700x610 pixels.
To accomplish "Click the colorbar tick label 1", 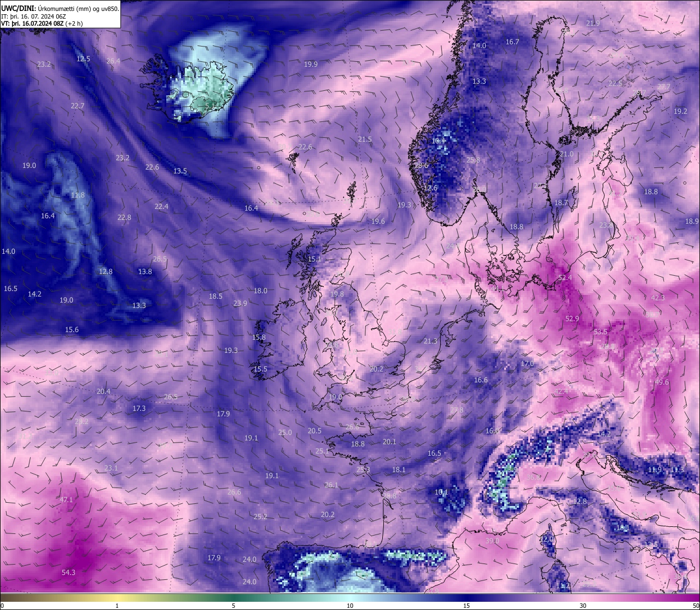I will 117,606.
